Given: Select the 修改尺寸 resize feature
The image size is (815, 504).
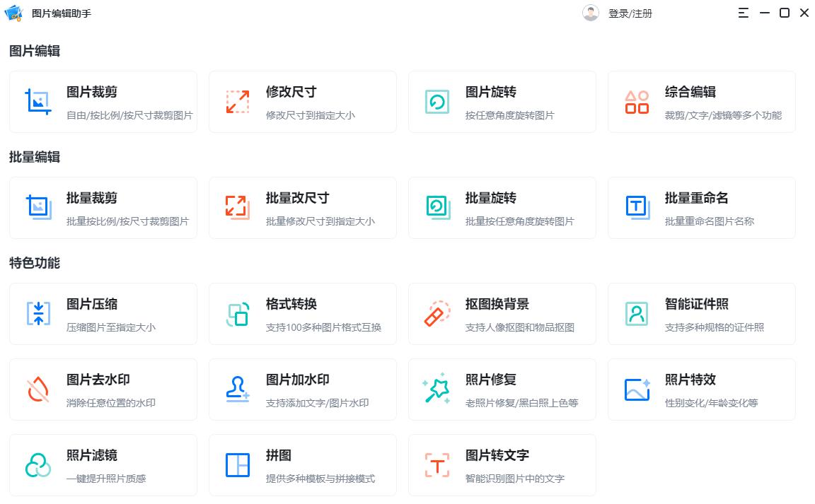Looking at the screenshot, I should click(x=302, y=101).
